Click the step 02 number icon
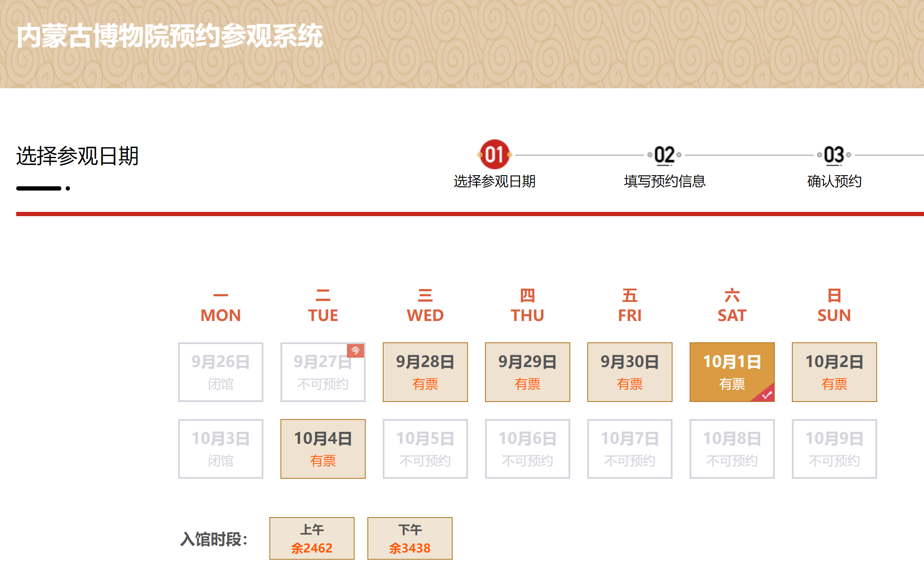The height and width of the screenshot is (564, 924). pyautogui.click(x=664, y=155)
